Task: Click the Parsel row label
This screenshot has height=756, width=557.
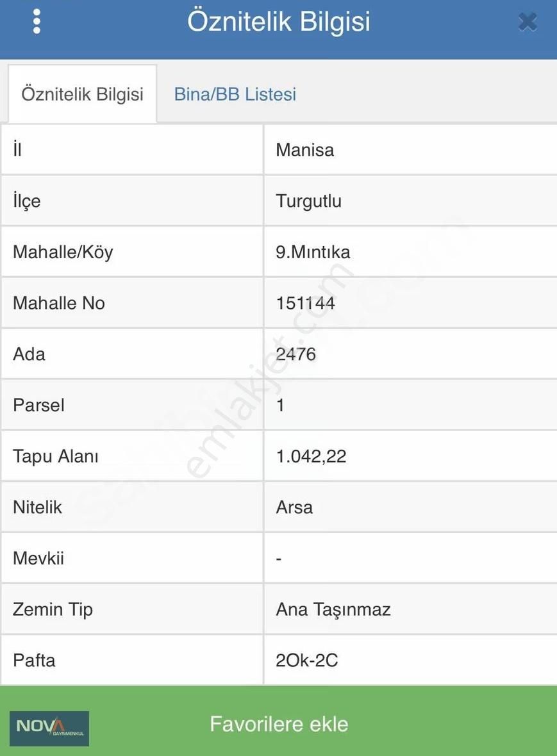Action: pos(38,405)
